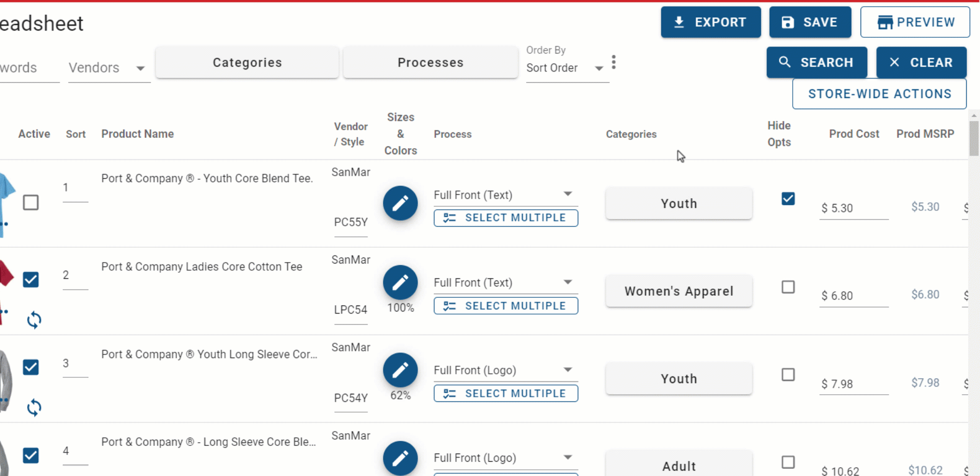
Task: Open the Processes filter button
Action: pyautogui.click(x=430, y=62)
